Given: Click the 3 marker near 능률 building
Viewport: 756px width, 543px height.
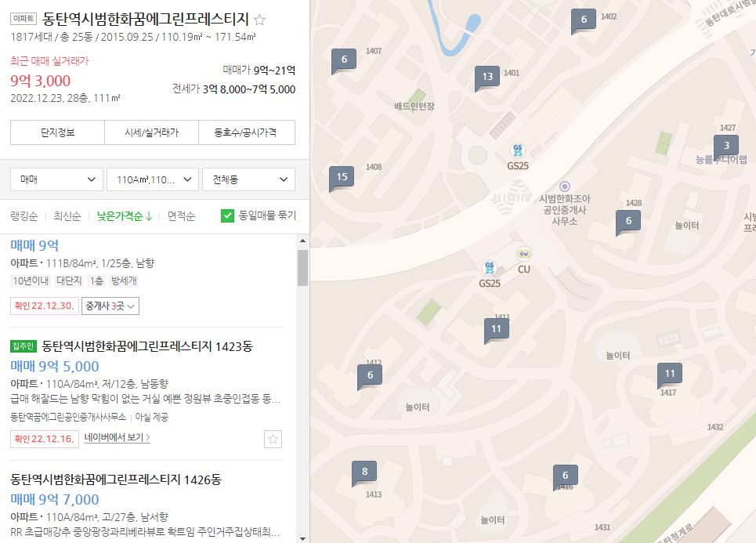Looking at the screenshot, I should pos(726,145).
